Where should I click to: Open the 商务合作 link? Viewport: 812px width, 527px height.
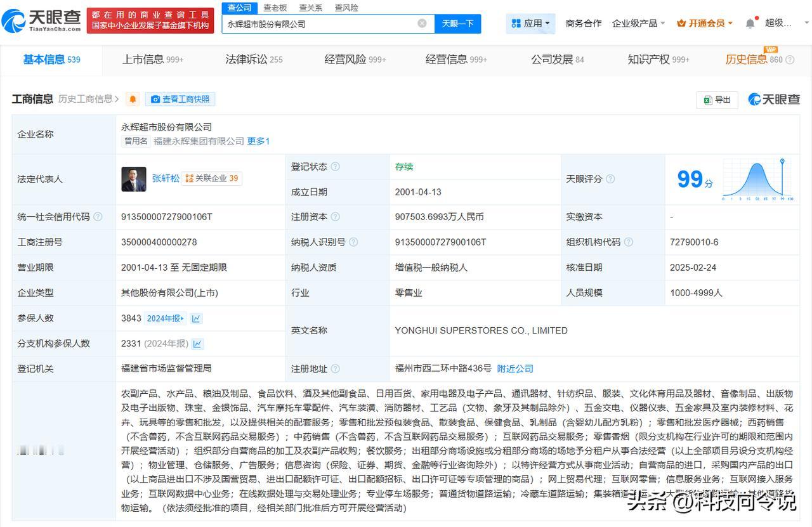tap(583, 23)
